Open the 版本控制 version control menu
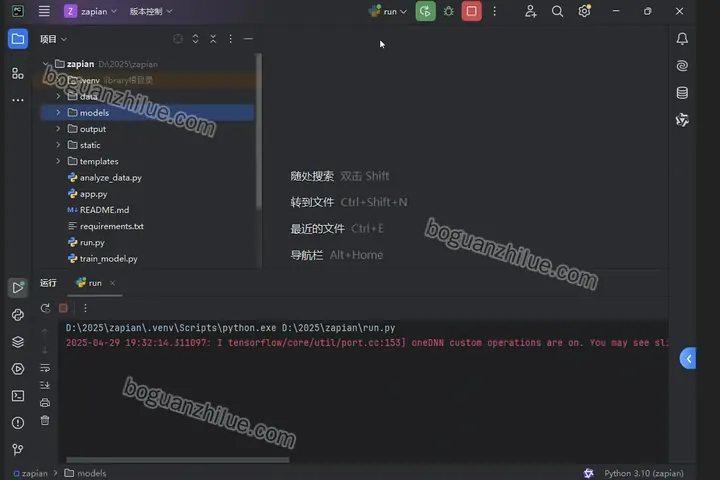The image size is (720, 480). point(151,11)
